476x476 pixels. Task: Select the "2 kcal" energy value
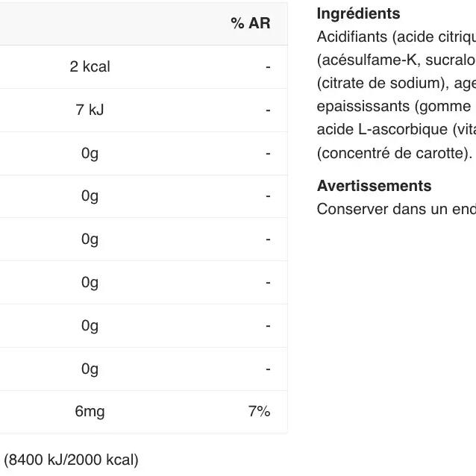(90, 66)
